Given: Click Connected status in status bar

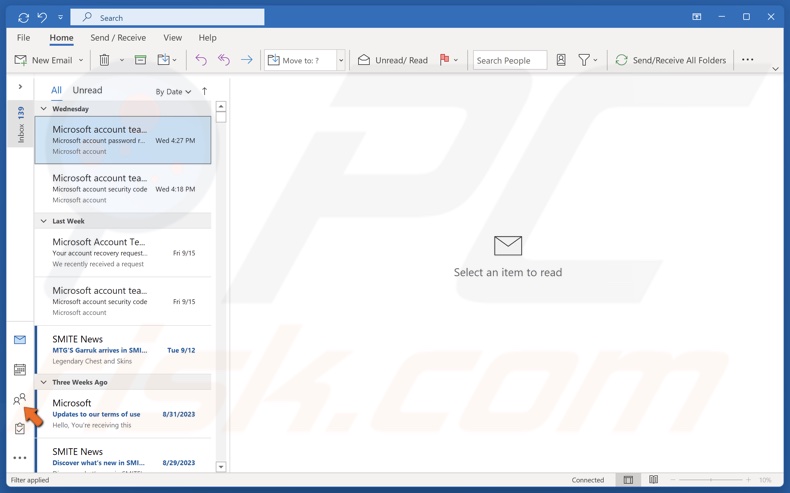Looking at the screenshot, I should [x=587, y=480].
